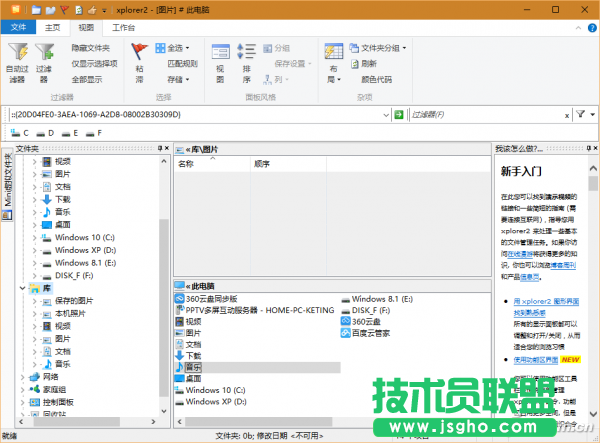The height and width of the screenshot is (443, 600).
Task: Close the folder tree panel
Action: tap(167, 148)
